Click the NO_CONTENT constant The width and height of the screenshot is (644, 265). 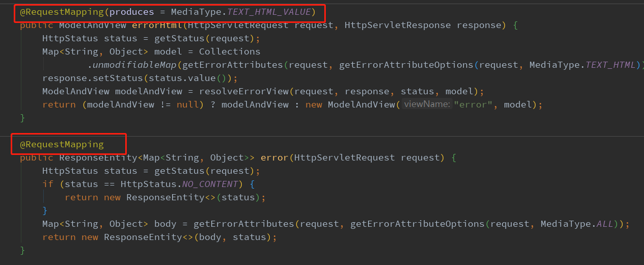point(210,184)
